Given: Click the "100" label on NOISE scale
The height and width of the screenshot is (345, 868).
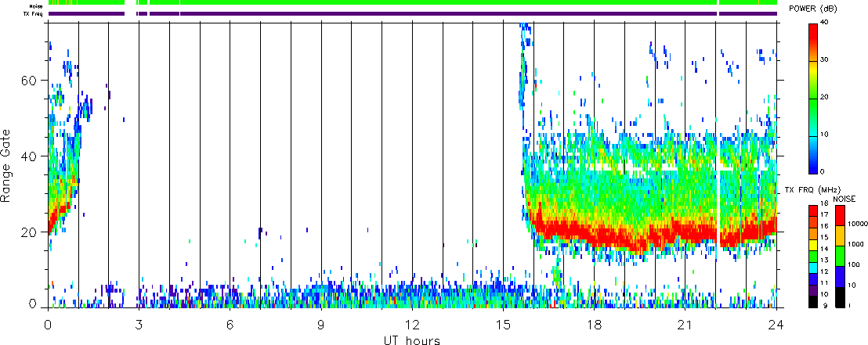Looking at the screenshot, I should [853, 265].
